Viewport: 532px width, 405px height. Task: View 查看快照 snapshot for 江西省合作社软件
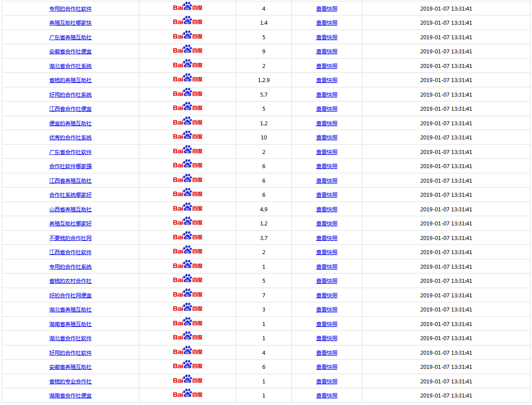[x=327, y=252]
